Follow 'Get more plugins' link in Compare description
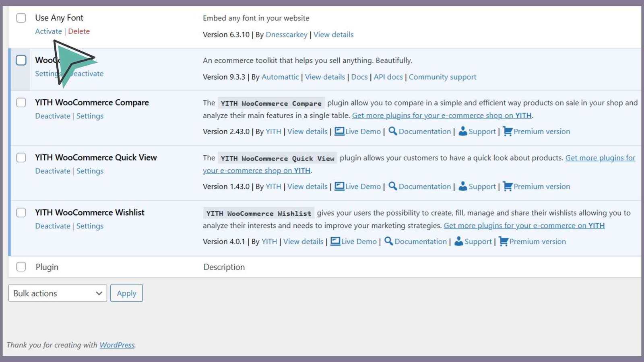644x362 pixels. pyautogui.click(x=442, y=115)
